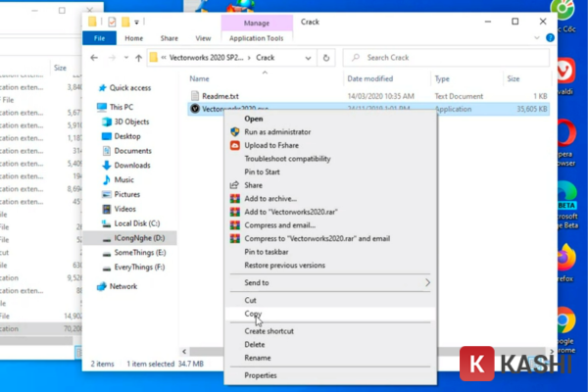Select the Vectorworks2020.exe application icon
Image resolution: width=588 pixels, height=392 pixels.
(x=195, y=109)
